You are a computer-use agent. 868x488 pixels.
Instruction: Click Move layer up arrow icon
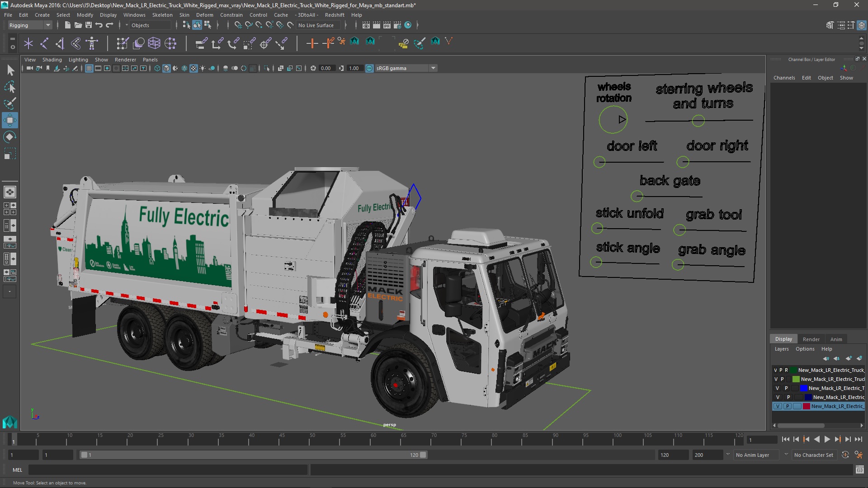pyautogui.click(x=826, y=358)
